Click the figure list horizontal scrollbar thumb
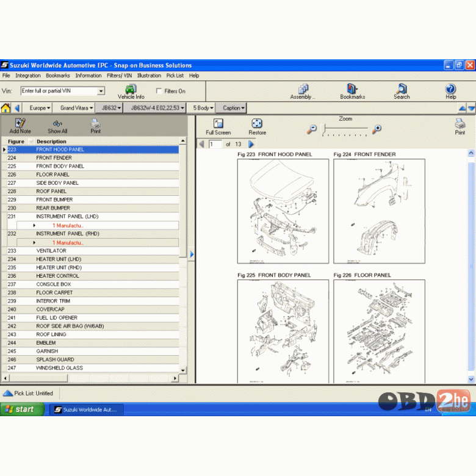The height and width of the screenshot is (476, 476). [x=38, y=378]
